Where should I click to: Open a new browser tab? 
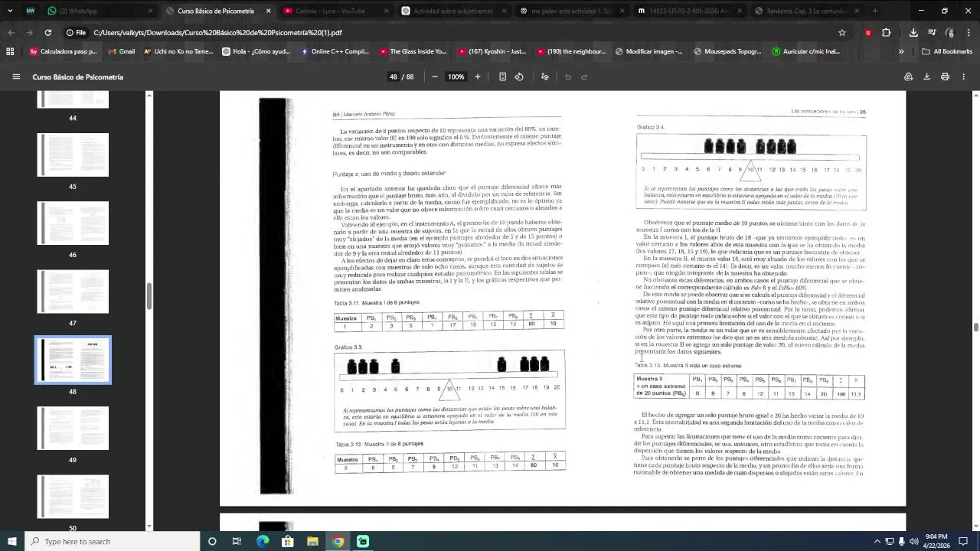pyautogui.click(x=875, y=11)
